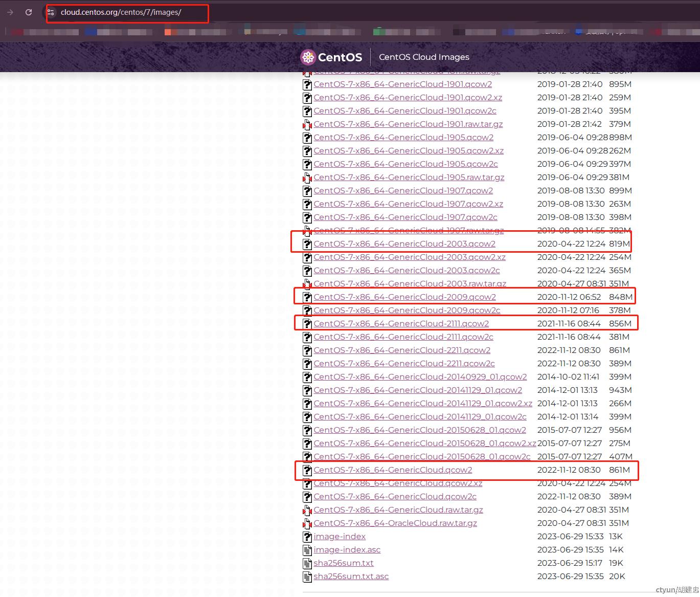
Task: Open GenericCloud-20140929_01.qcow2 link
Action: click(420, 377)
